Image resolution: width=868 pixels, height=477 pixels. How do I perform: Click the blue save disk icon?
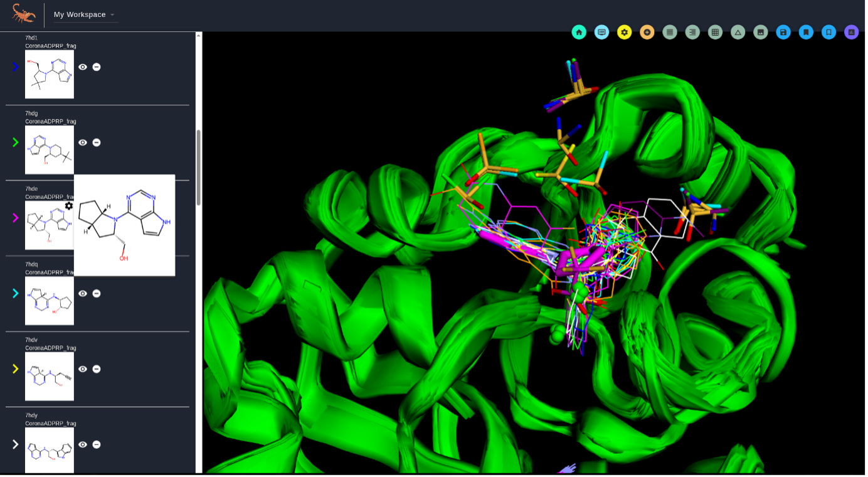coord(783,32)
